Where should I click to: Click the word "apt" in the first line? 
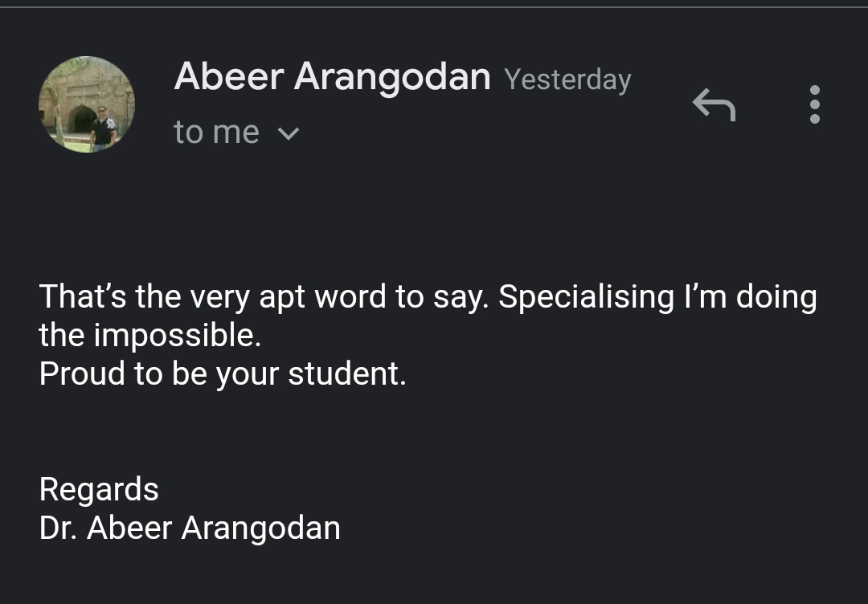click(x=281, y=297)
